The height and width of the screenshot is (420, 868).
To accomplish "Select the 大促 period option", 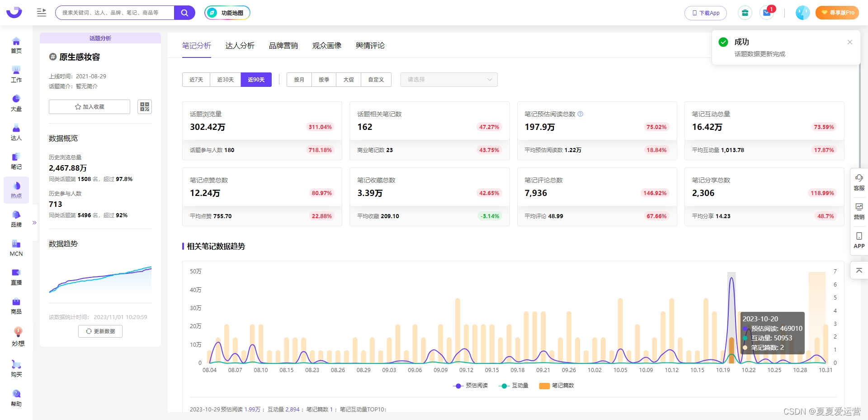I will 349,80.
